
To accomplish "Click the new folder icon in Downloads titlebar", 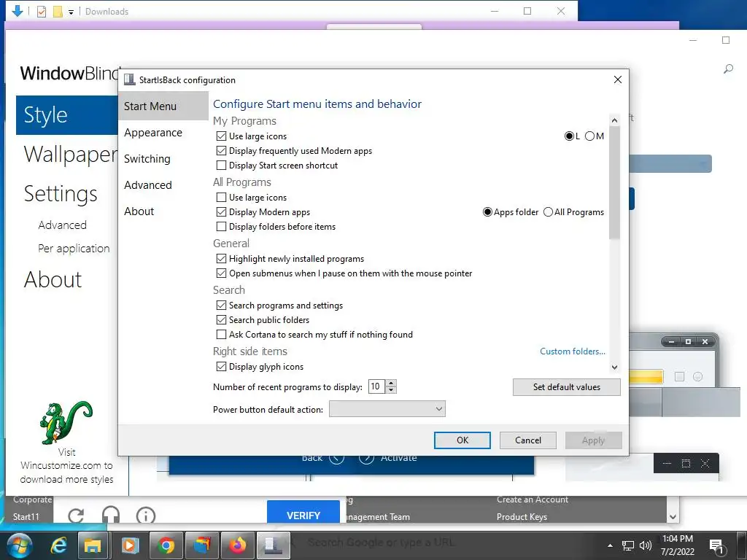I will pyautogui.click(x=58, y=12).
